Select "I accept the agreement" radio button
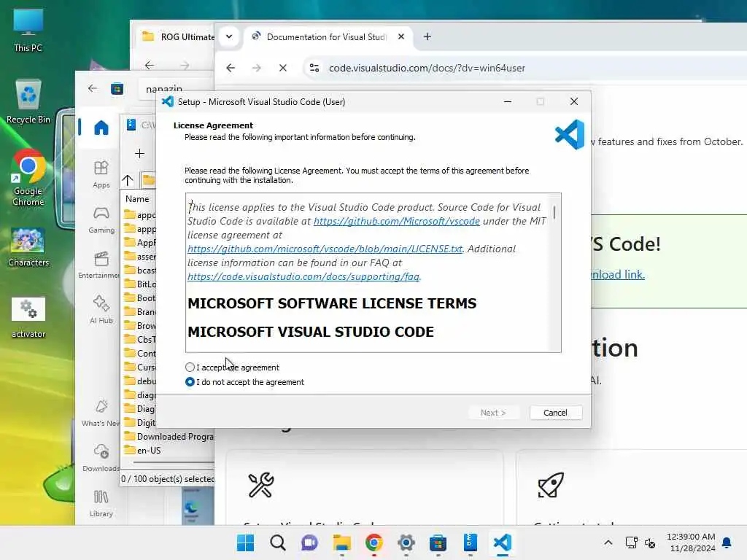 [190, 367]
